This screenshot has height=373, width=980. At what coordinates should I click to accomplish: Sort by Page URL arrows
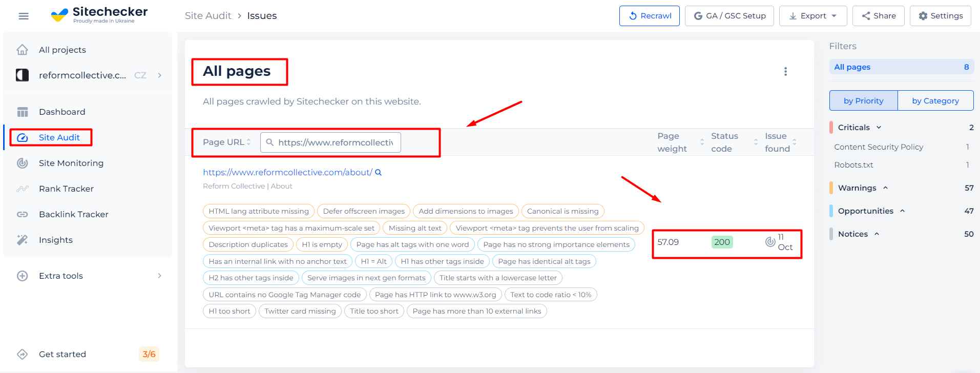tap(249, 142)
